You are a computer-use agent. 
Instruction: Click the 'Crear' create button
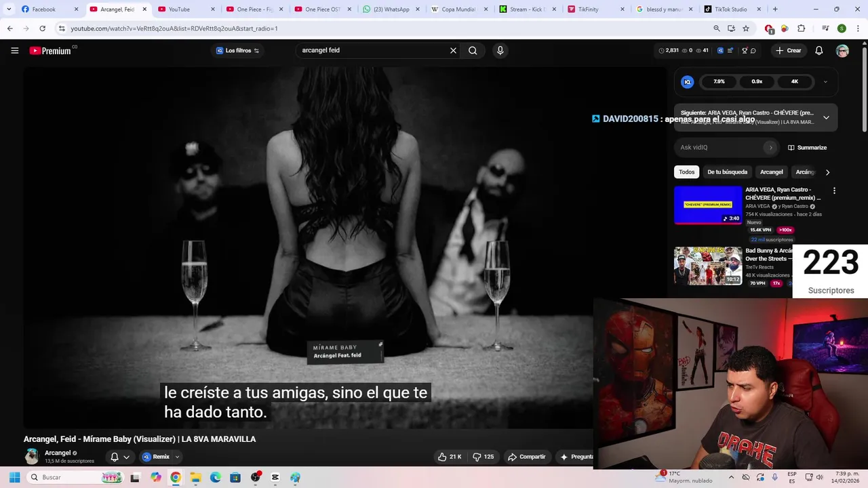[789, 51]
